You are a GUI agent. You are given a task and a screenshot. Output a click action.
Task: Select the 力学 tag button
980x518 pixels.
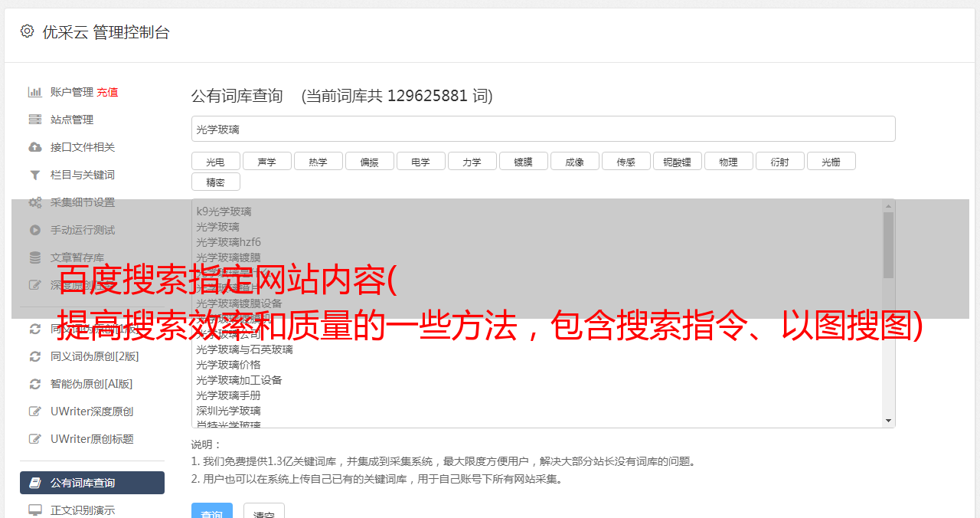(x=472, y=161)
